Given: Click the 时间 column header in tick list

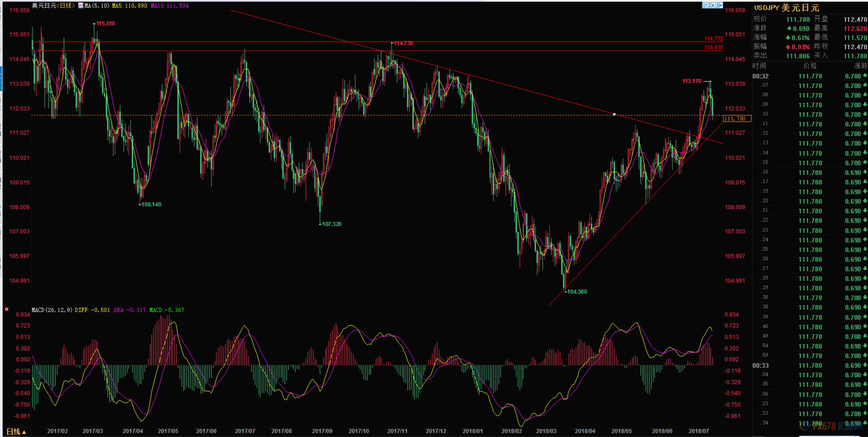Looking at the screenshot, I should [759, 66].
